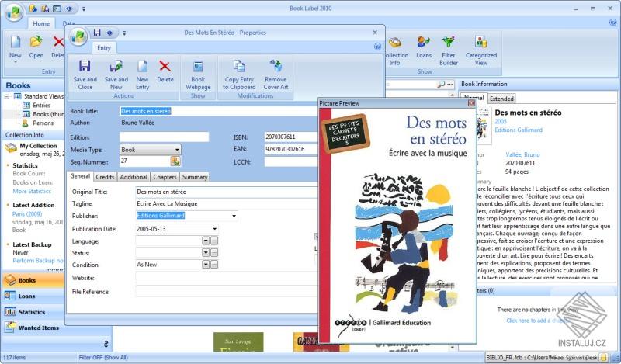
Task: Switch to Chapters tab
Action: tap(165, 177)
